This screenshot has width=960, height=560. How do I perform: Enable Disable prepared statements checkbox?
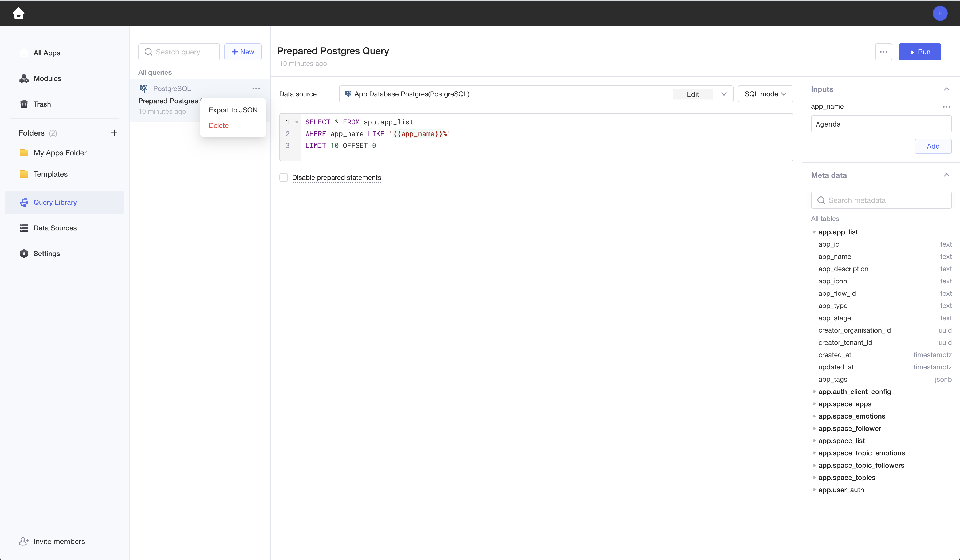pos(284,178)
